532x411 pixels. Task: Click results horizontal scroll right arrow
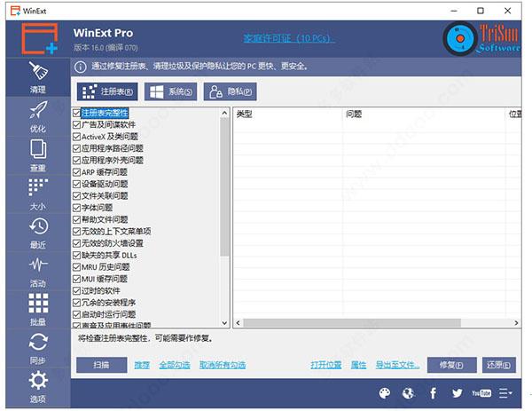(x=516, y=323)
